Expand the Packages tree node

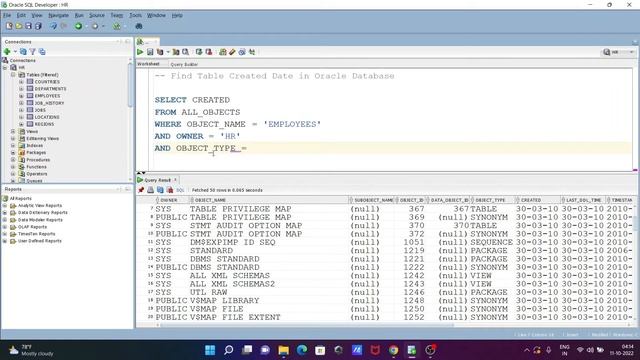pyautogui.click(x=13, y=153)
